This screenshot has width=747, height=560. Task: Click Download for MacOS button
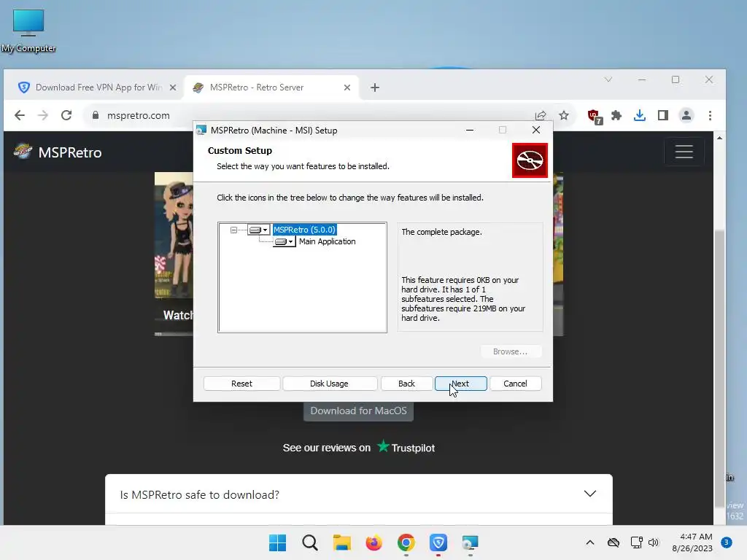(x=358, y=411)
